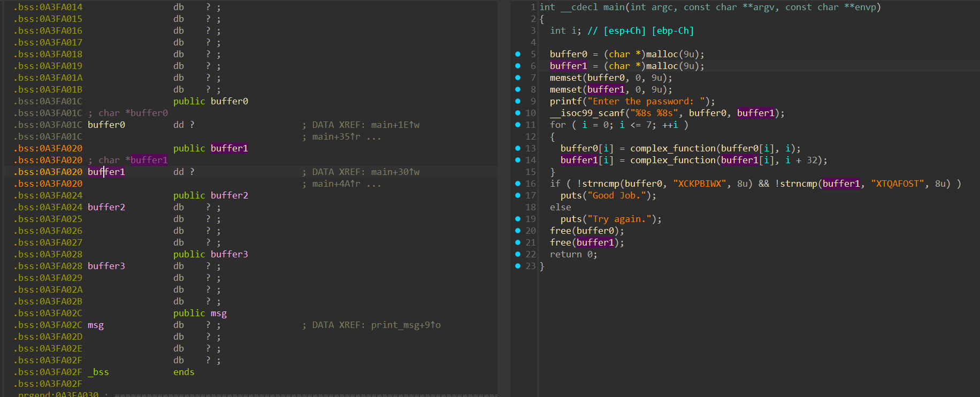Follow 'print_msg+9↑o' cross-reference
Image resolution: width=980 pixels, height=397 pixels.
[x=406, y=325]
